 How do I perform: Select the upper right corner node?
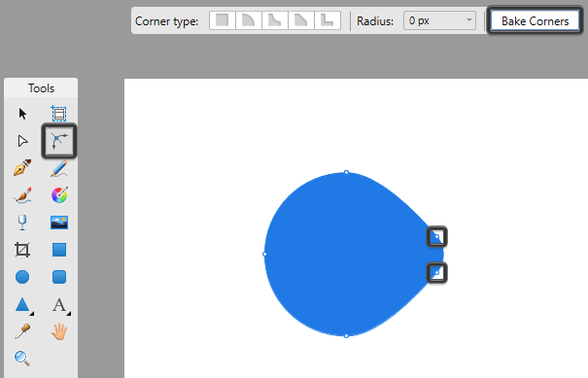(437, 237)
